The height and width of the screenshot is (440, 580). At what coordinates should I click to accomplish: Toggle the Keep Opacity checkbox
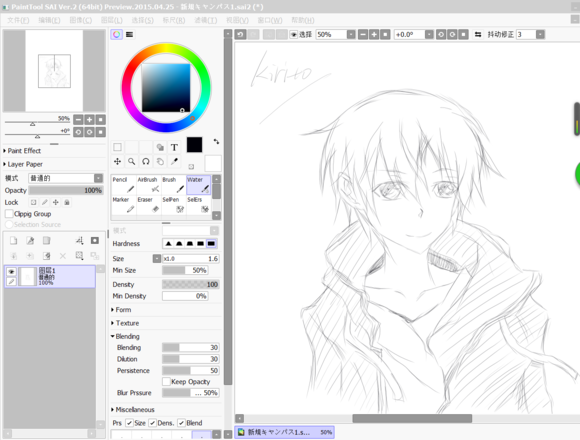click(x=166, y=381)
